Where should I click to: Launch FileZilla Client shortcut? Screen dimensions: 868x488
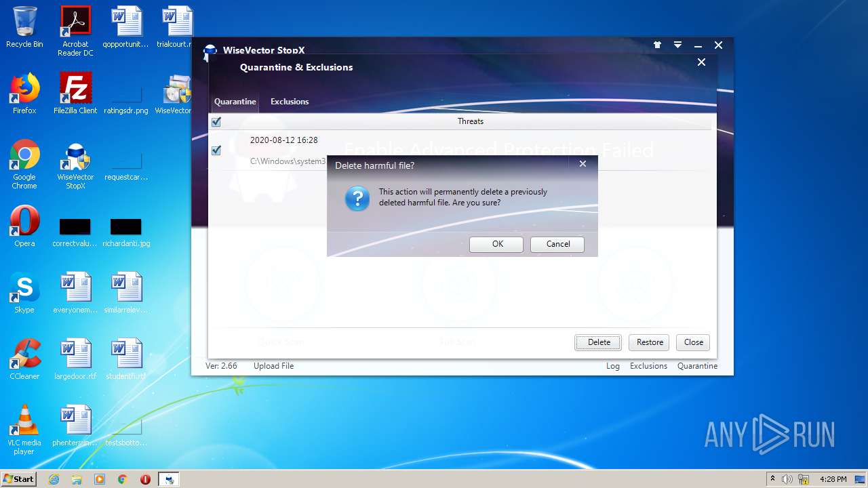click(x=75, y=94)
